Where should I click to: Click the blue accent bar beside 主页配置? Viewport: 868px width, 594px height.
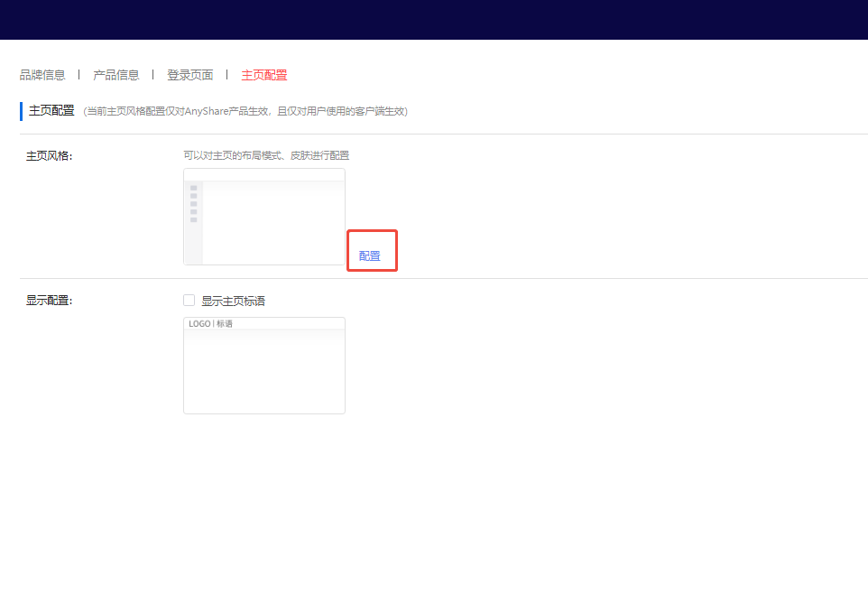[22, 109]
